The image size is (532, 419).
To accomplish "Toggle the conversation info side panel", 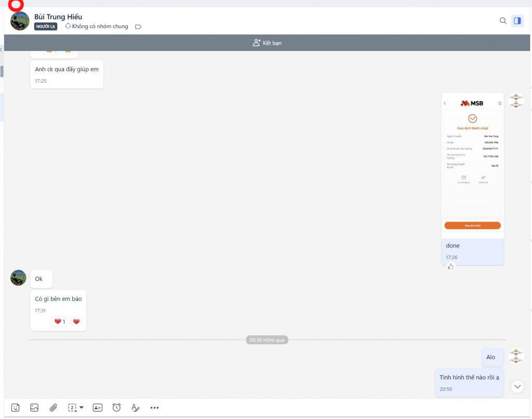I will 517,21.
